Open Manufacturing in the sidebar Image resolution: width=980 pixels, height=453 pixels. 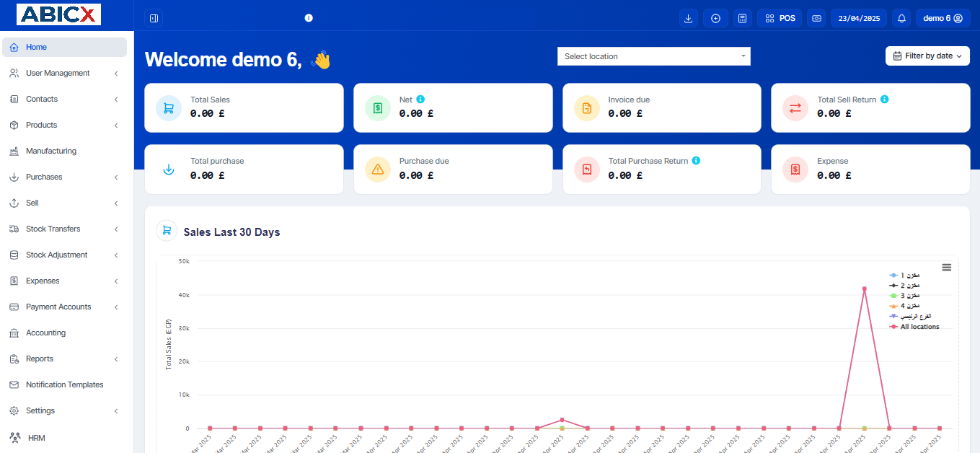(51, 151)
